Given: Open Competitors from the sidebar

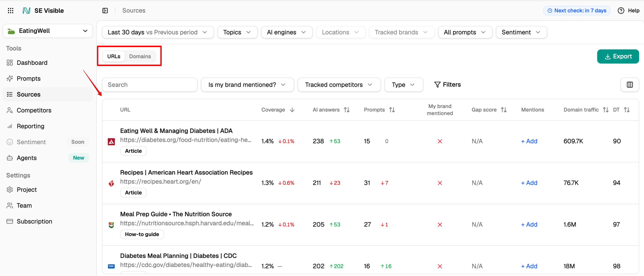Looking at the screenshot, I should click(48, 110).
